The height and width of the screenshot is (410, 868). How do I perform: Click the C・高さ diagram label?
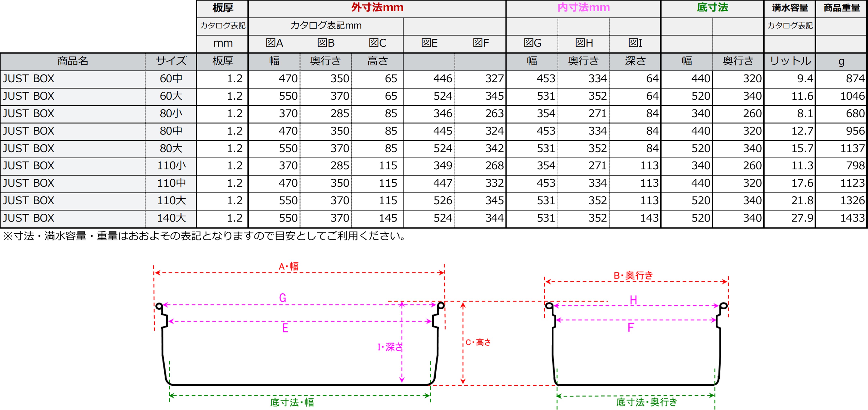pyautogui.click(x=478, y=342)
